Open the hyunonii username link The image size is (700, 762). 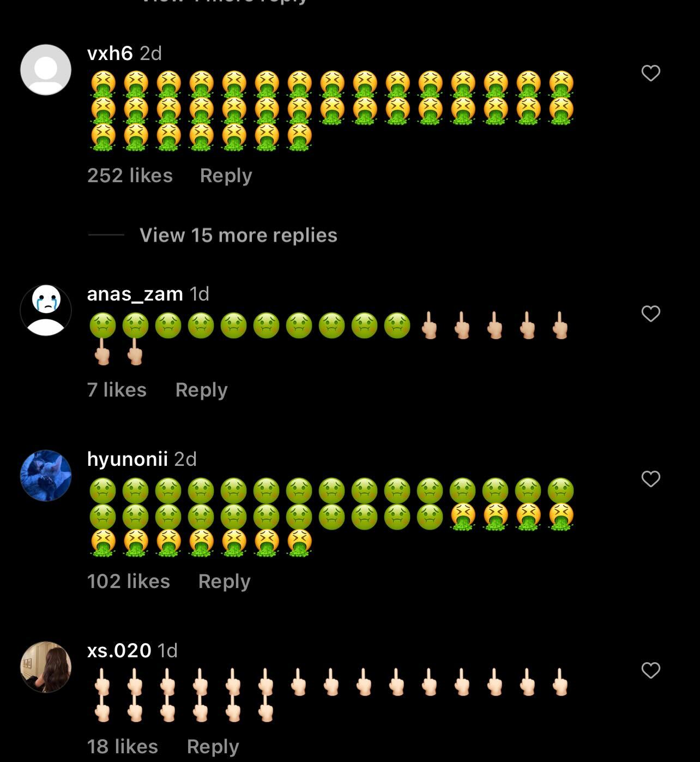(127, 459)
